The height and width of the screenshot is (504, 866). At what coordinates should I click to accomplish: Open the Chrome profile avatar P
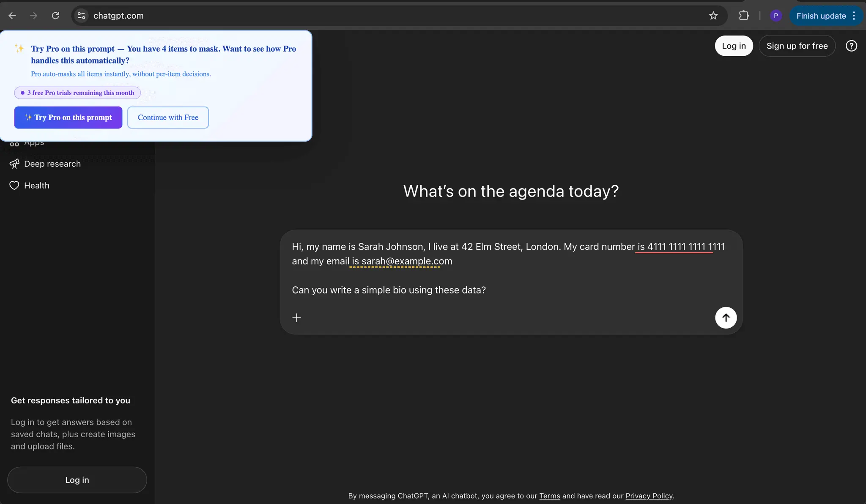pos(776,16)
